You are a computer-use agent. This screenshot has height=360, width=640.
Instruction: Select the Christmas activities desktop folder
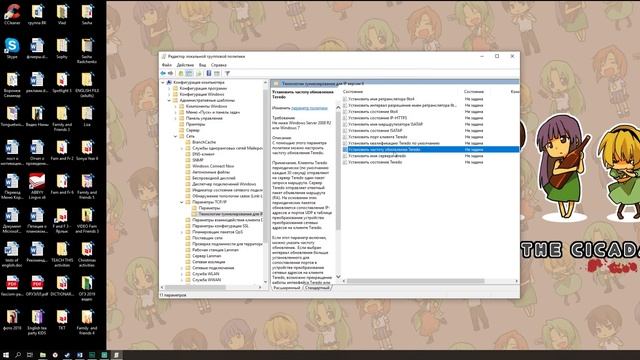(87, 254)
